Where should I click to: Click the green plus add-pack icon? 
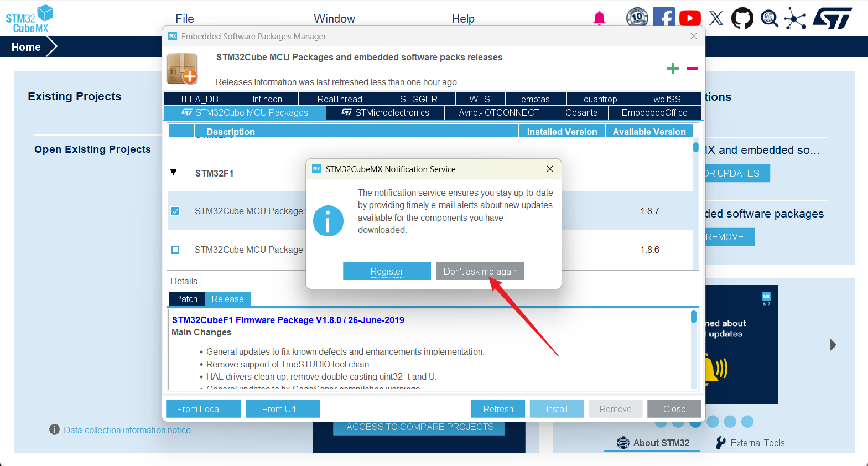(x=673, y=68)
